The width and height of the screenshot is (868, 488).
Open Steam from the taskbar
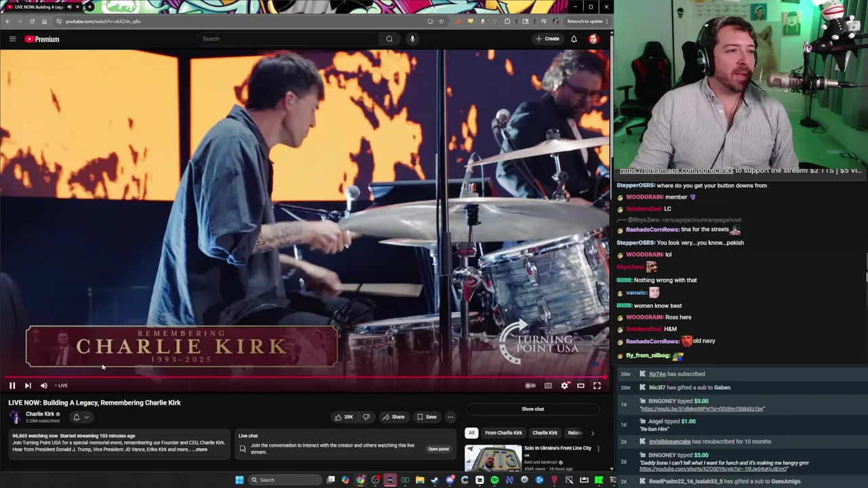tap(435, 480)
